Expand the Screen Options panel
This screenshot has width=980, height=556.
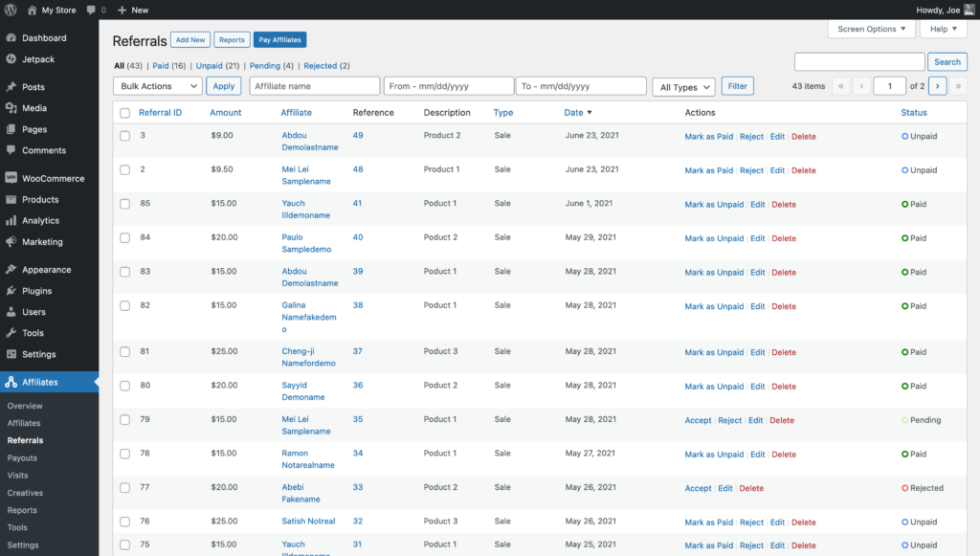(x=870, y=29)
